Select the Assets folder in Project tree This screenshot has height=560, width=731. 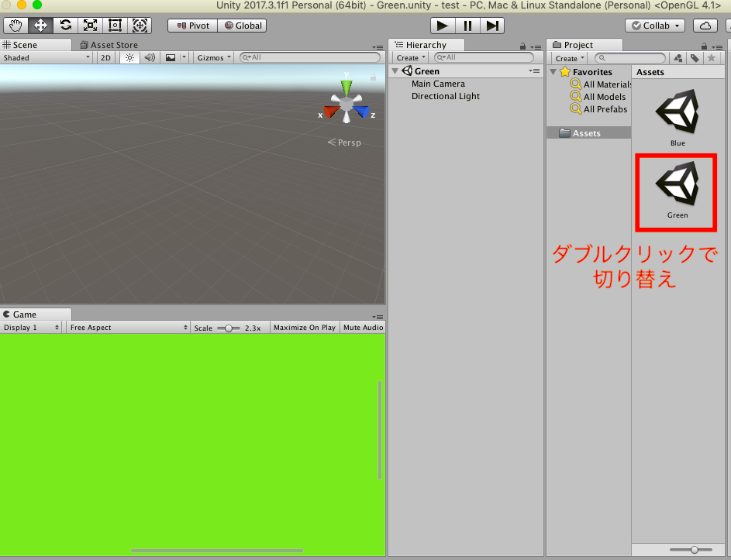point(589,132)
